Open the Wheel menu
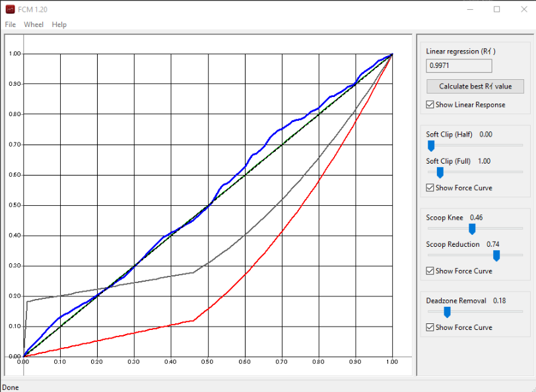Image resolution: width=536 pixels, height=392 pixels. (x=34, y=24)
